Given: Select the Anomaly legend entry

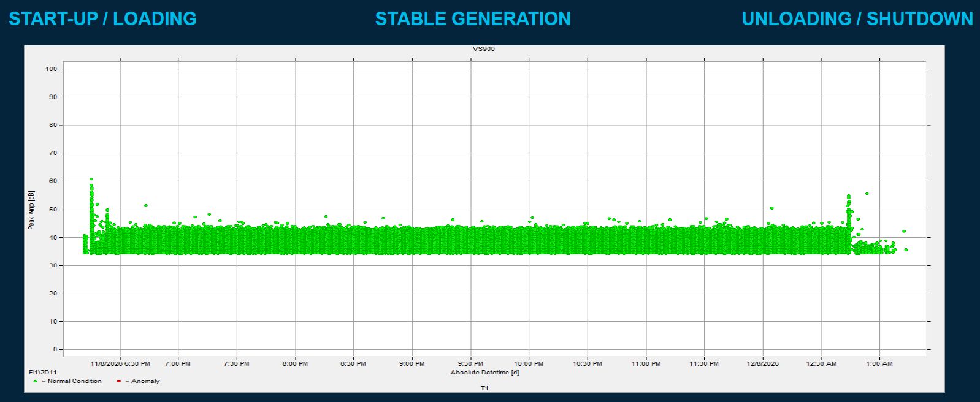Looking at the screenshot, I should (138, 381).
